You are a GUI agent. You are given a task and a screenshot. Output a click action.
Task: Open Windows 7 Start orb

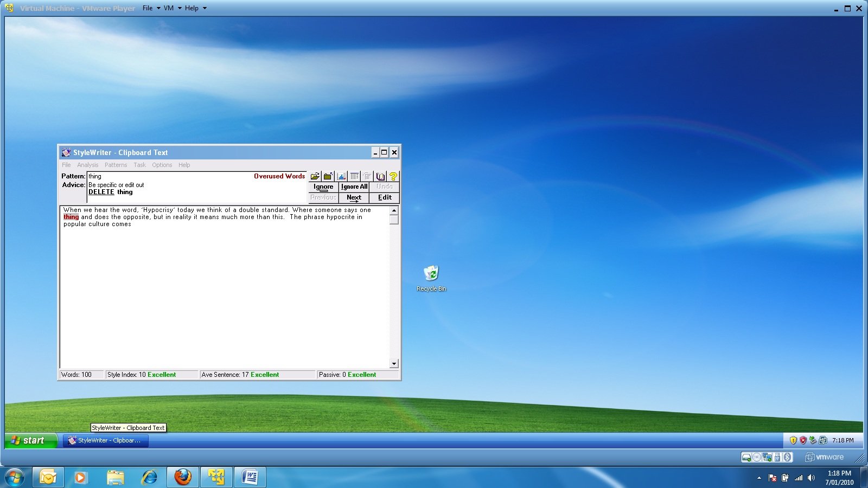[x=15, y=478]
